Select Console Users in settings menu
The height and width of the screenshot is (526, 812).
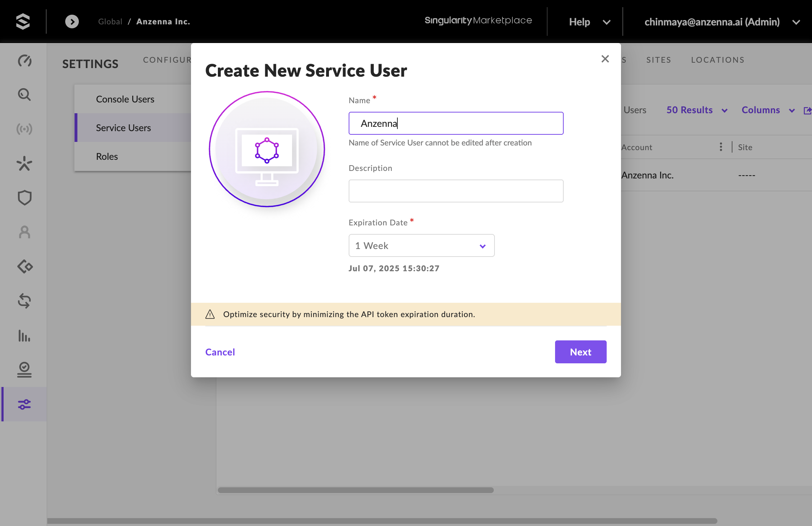tap(125, 99)
